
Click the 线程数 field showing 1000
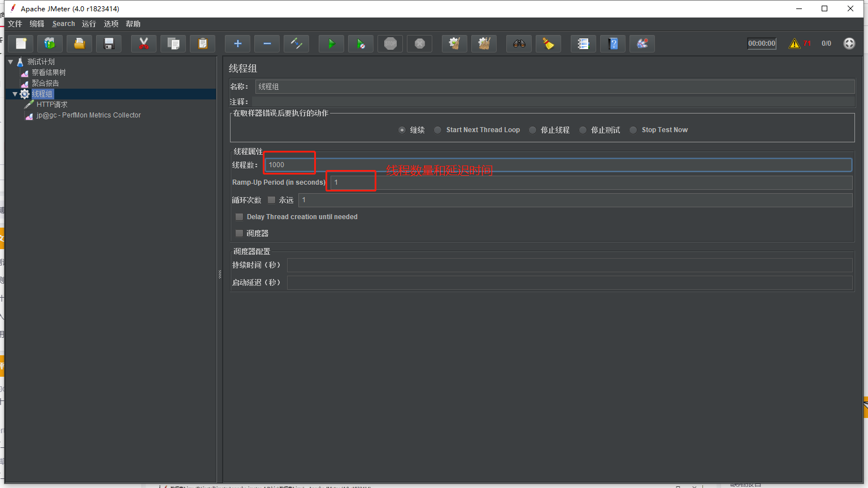pyautogui.click(x=558, y=165)
